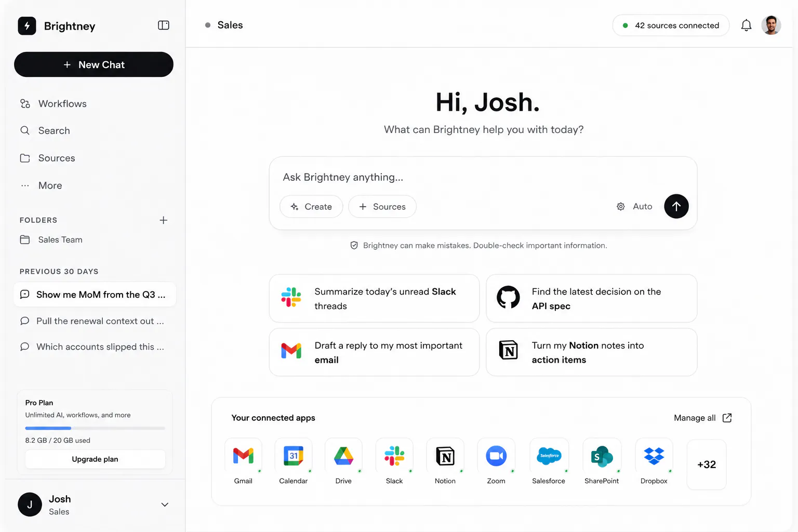Send the prompt with the arrow-up button
Screen dimensions: 798x532
click(676, 206)
